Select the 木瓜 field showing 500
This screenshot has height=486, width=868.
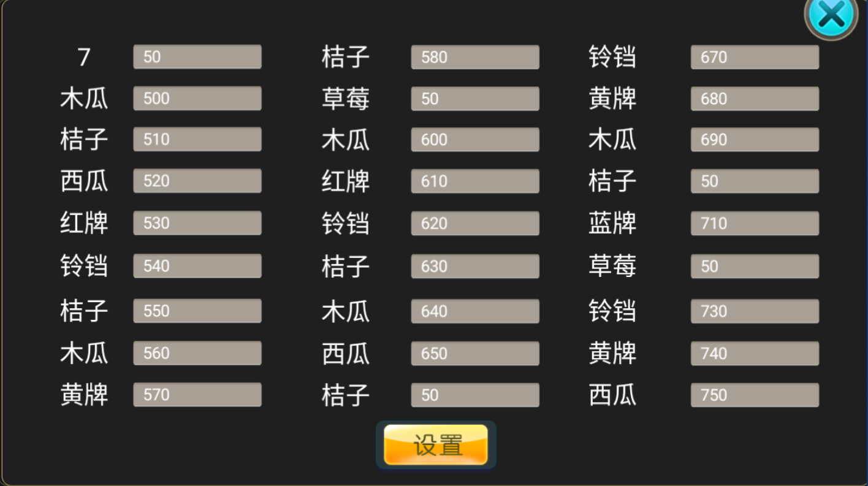point(197,99)
